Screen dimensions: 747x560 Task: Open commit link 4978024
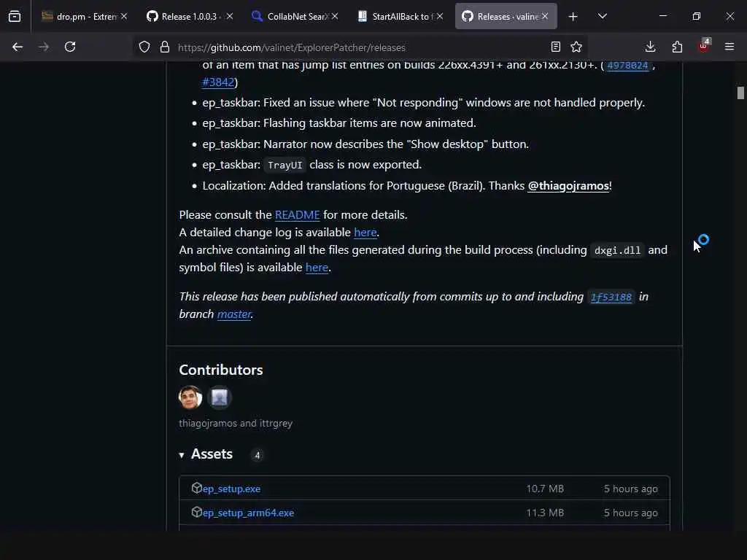627,66
